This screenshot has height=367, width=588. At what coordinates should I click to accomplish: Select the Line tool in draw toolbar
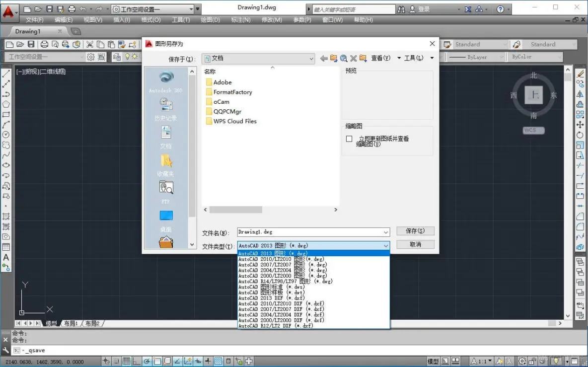tap(6, 73)
